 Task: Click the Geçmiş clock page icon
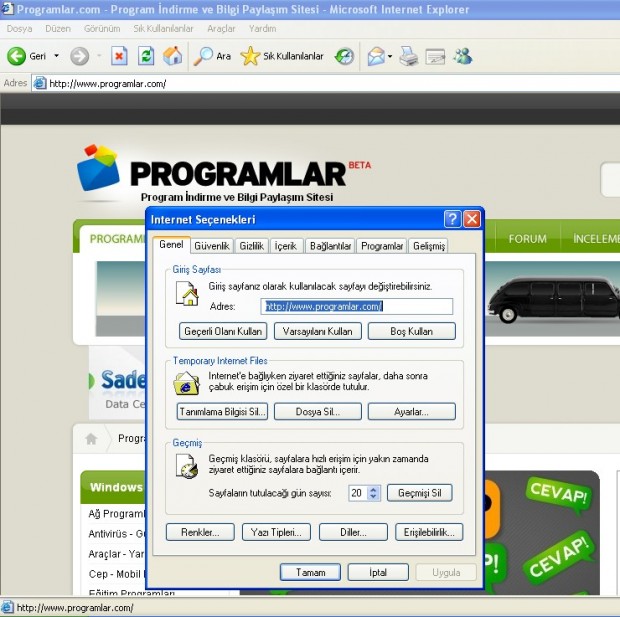pos(187,466)
